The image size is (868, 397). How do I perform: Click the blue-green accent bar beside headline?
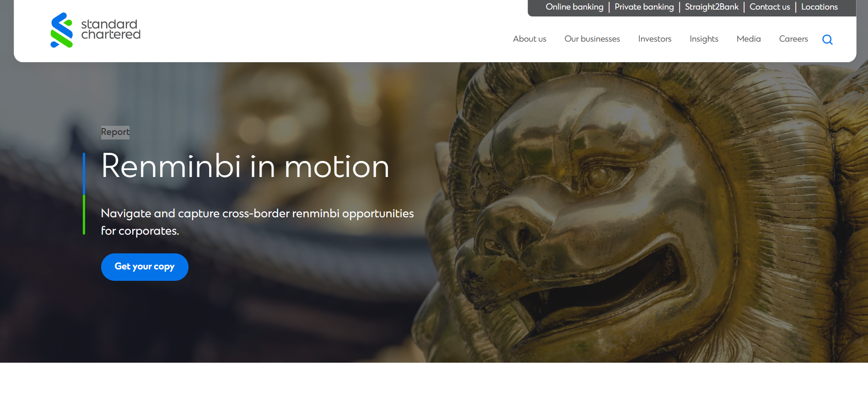[x=84, y=194]
